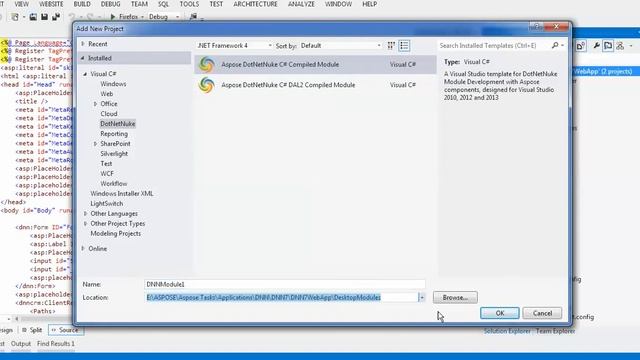Select the LightSwitch category

[x=107, y=204]
